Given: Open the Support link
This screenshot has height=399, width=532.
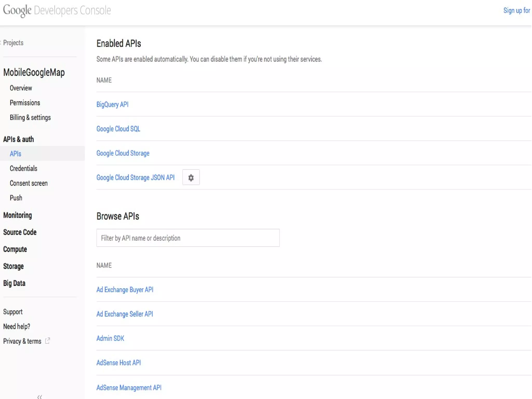Looking at the screenshot, I should [13, 312].
